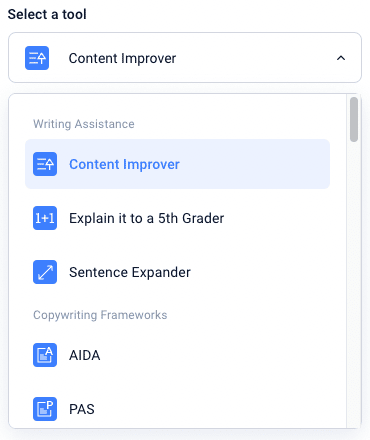
Task: Click the tool list scrollbar thumb
Action: [x=354, y=119]
